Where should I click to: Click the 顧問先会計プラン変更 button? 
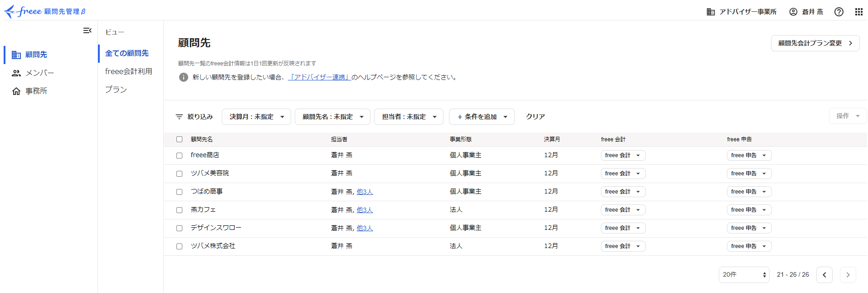coord(815,43)
